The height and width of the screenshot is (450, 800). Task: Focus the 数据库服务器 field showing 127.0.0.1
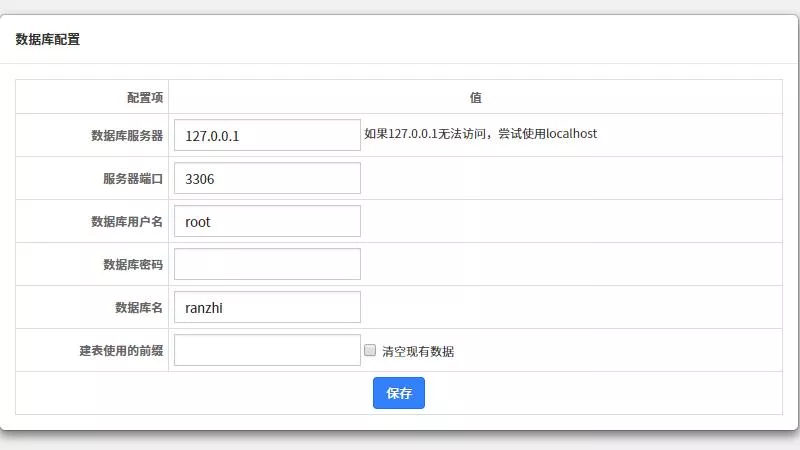(267, 135)
